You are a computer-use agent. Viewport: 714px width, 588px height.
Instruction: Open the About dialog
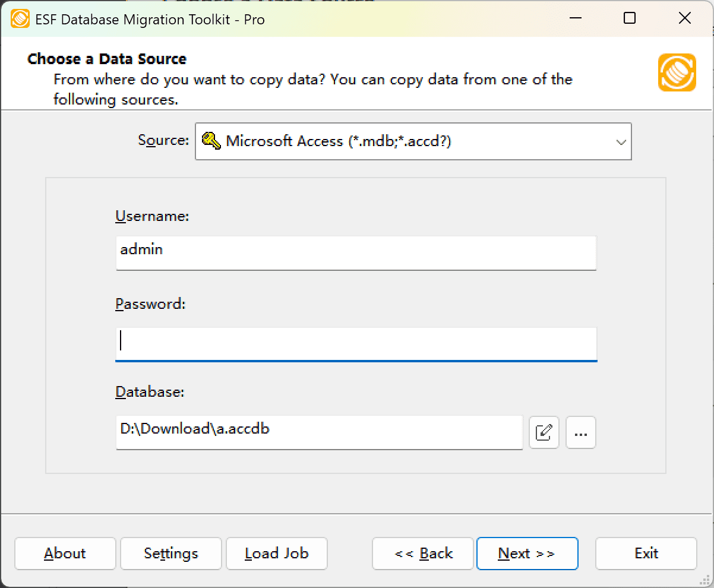[x=65, y=553]
